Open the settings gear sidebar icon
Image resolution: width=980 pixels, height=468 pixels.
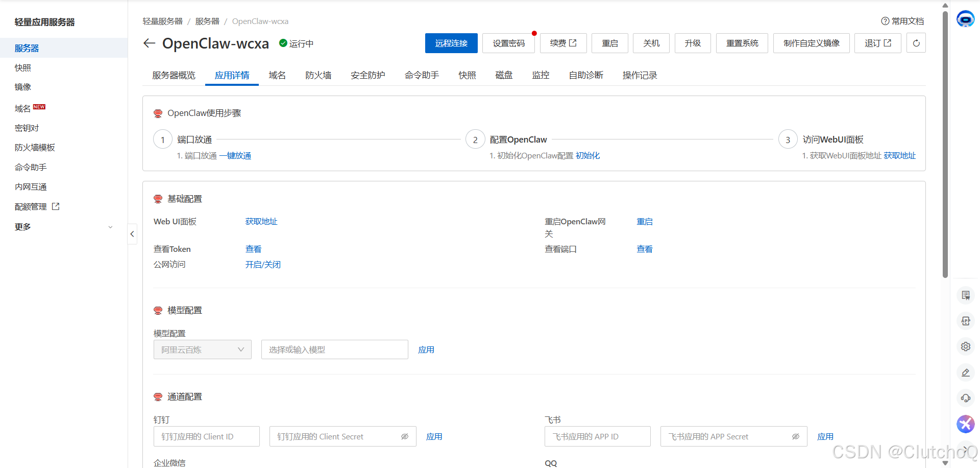pyautogui.click(x=966, y=346)
